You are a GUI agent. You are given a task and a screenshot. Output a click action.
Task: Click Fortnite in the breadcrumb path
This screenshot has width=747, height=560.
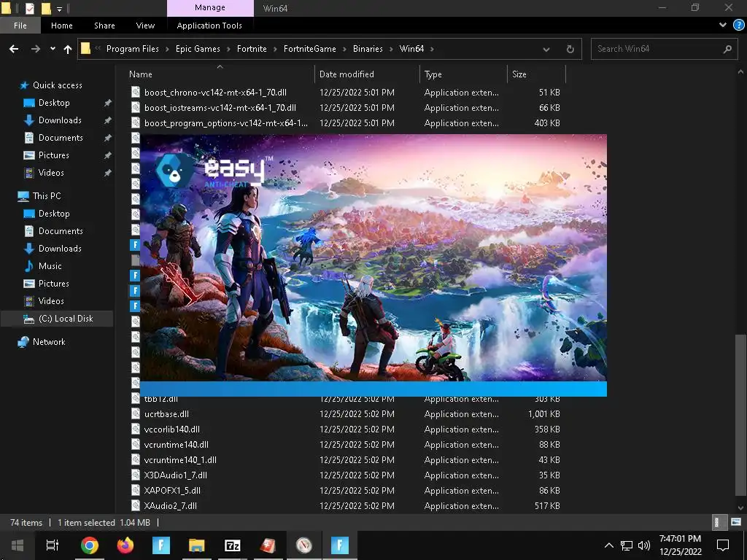252,49
